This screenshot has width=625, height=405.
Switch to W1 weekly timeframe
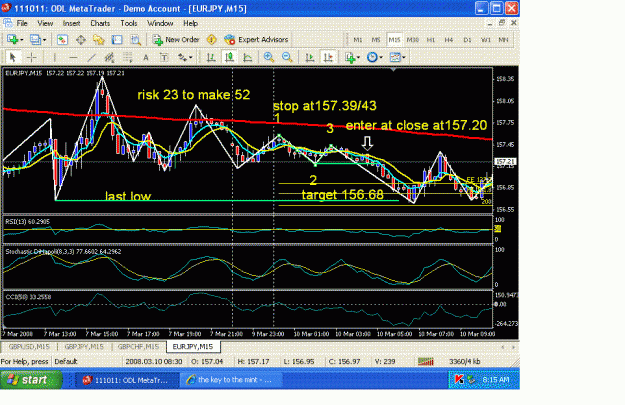tap(485, 40)
